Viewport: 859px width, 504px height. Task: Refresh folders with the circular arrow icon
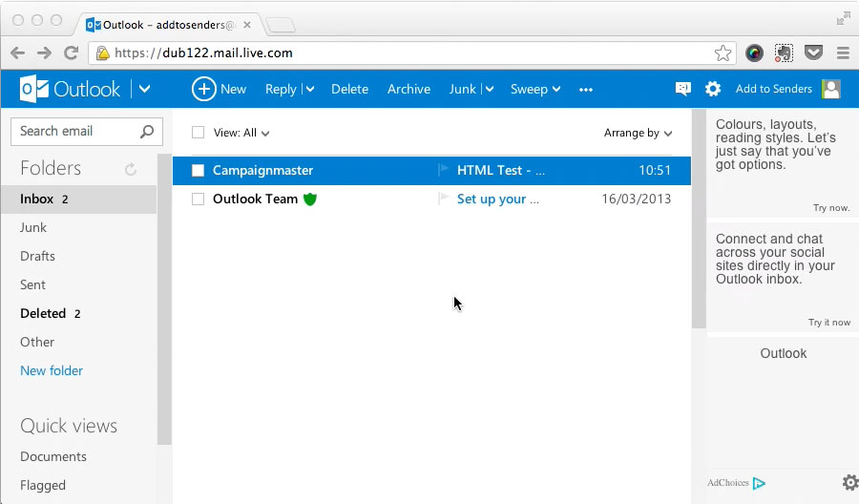tap(131, 169)
